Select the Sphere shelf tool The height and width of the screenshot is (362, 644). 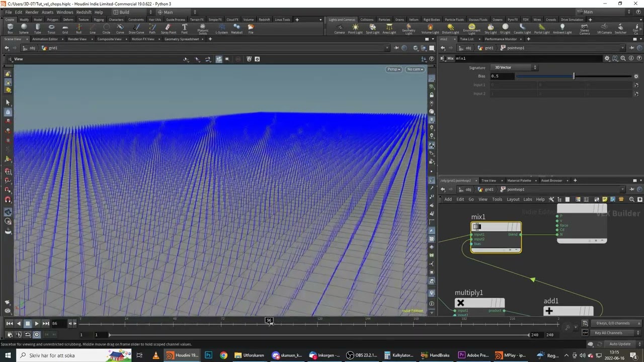coord(24,29)
